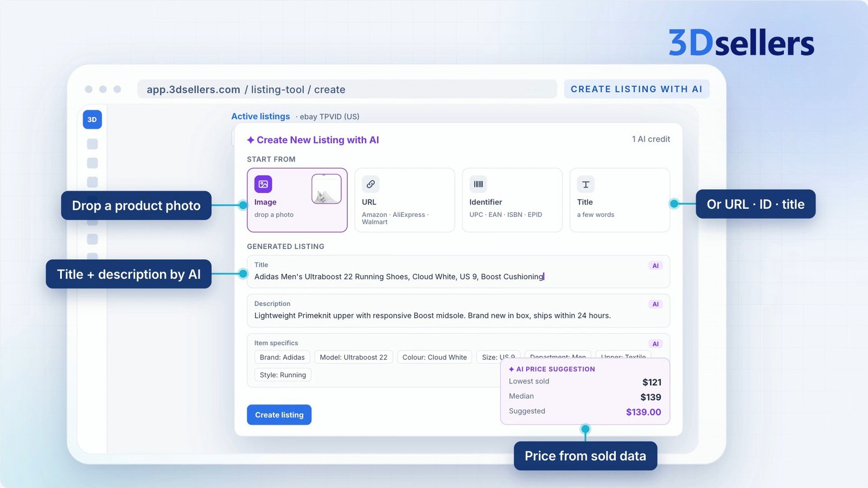This screenshot has width=868, height=488.
Task: Click the sparkle icon beside Create New Listing
Action: (x=251, y=140)
